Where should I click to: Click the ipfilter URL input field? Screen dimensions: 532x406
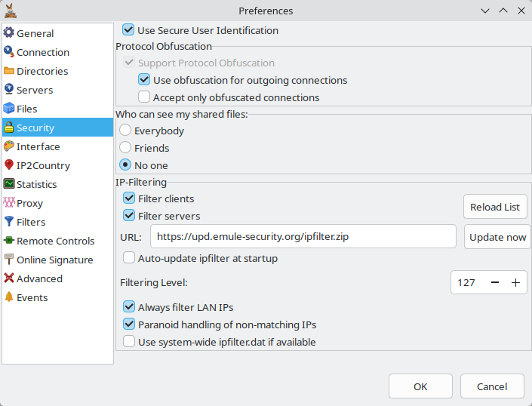click(303, 236)
